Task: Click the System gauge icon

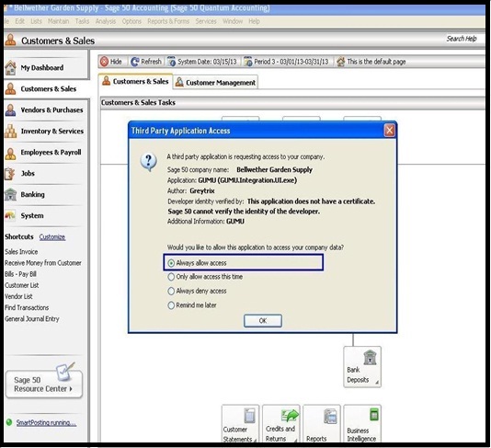Action: [x=10, y=215]
